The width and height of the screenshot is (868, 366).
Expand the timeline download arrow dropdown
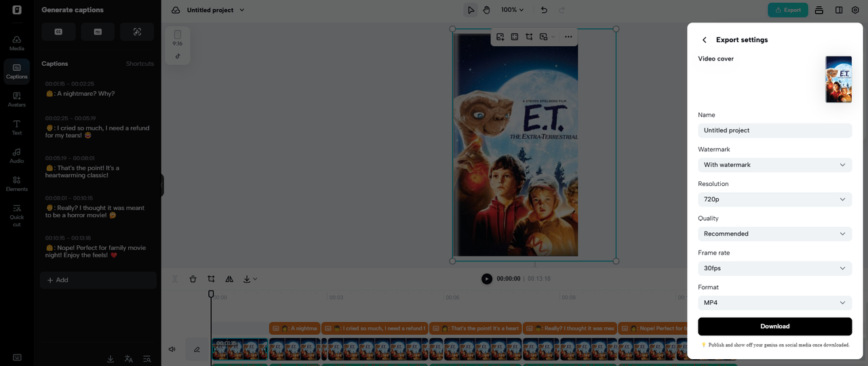coord(255,279)
